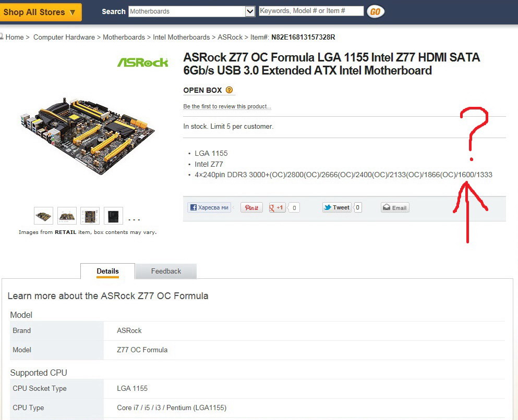
Task: Click the ASRock brand logo
Action: coord(143,63)
